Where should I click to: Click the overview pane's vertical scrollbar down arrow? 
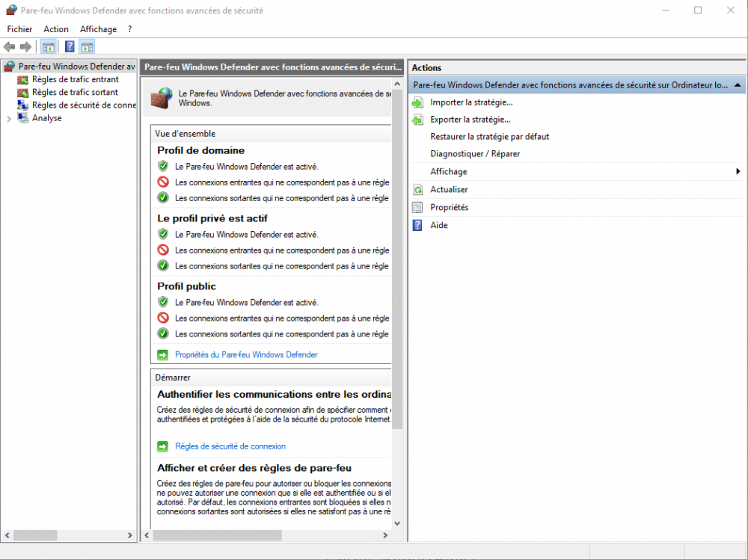[397, 523]
